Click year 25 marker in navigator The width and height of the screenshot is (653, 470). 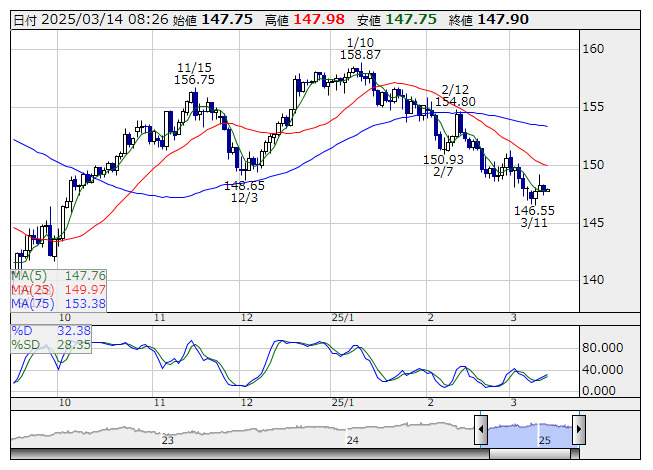click(x=545, y=440)
